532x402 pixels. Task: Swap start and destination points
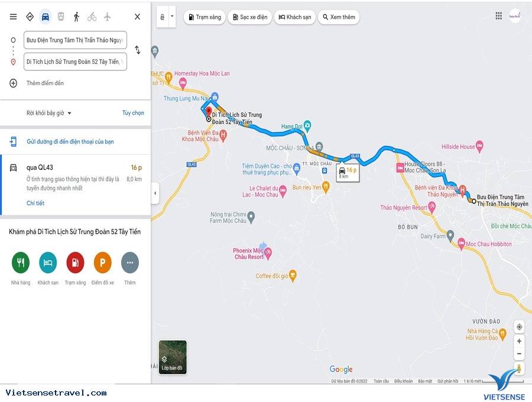pos(138,50)
